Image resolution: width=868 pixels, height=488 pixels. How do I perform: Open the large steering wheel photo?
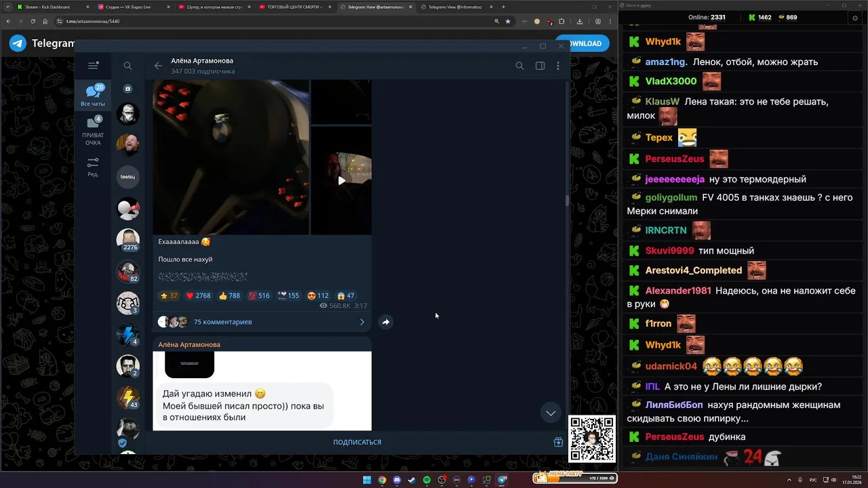click(231, 157)
